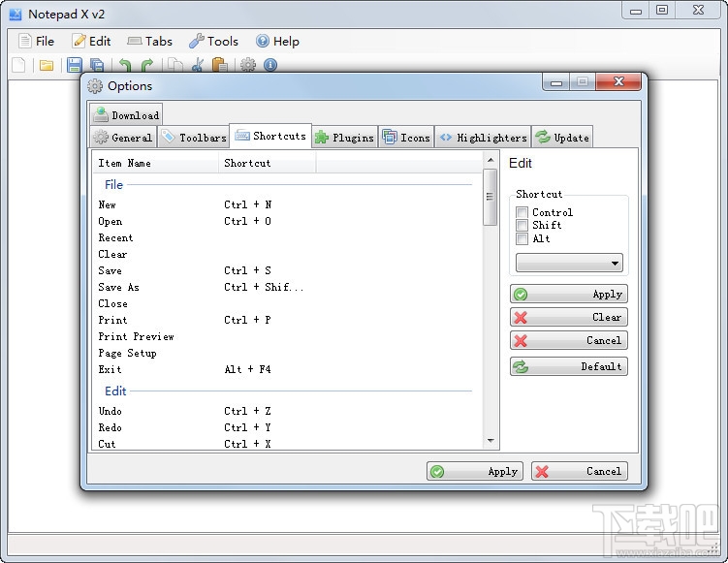
Task: Click the Shortcut column header
Action: click(268, 164)
